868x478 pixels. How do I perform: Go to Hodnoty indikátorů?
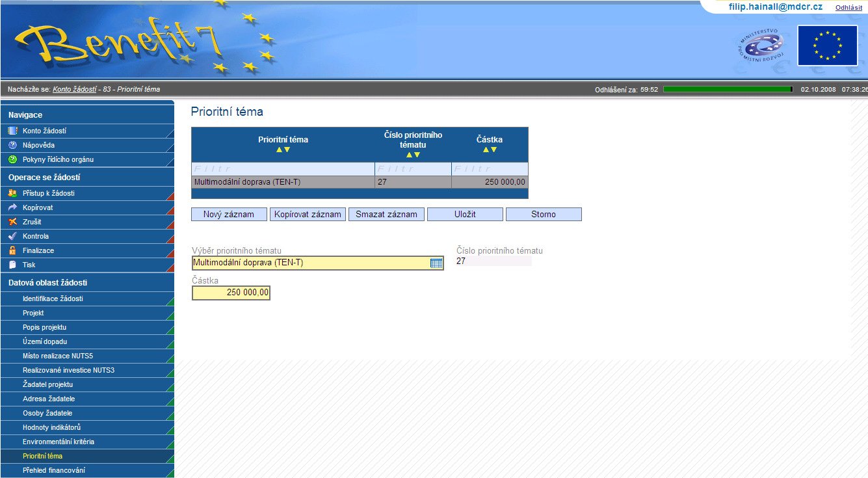coord(87,427)
